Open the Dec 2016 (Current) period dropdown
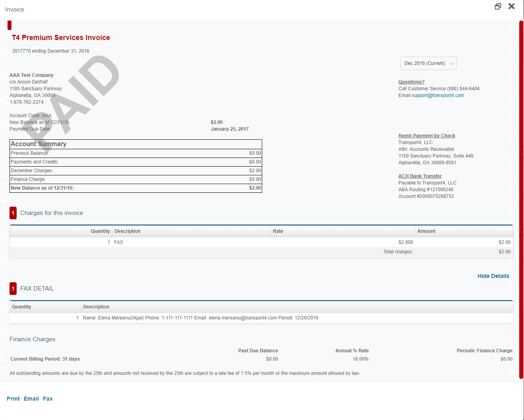 [x=428, y=63]
